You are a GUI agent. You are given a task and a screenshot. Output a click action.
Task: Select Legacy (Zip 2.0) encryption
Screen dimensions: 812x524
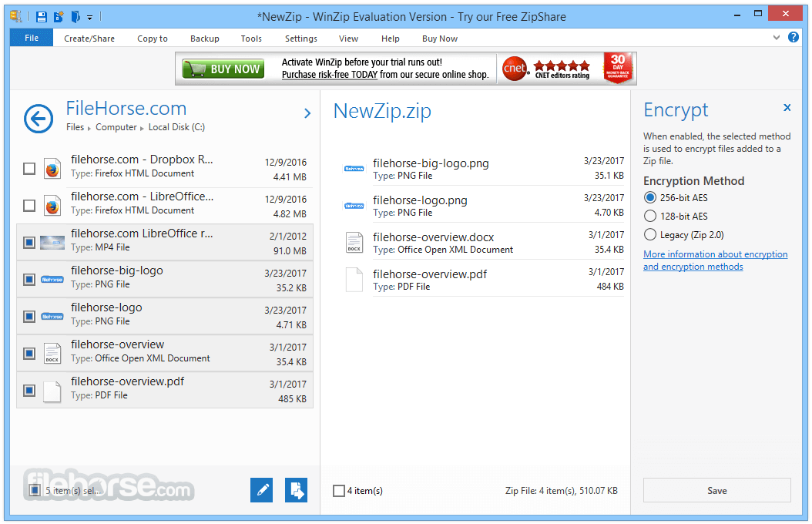(x=650, y=234)
